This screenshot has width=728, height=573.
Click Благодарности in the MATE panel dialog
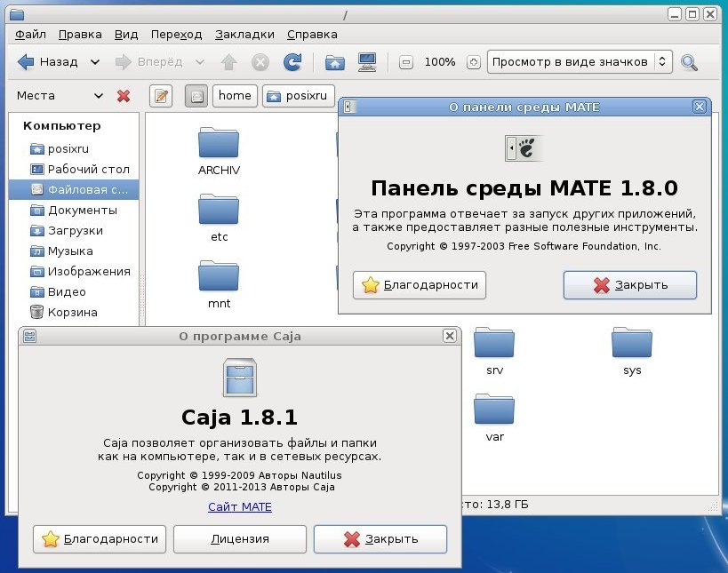(420, 285)
